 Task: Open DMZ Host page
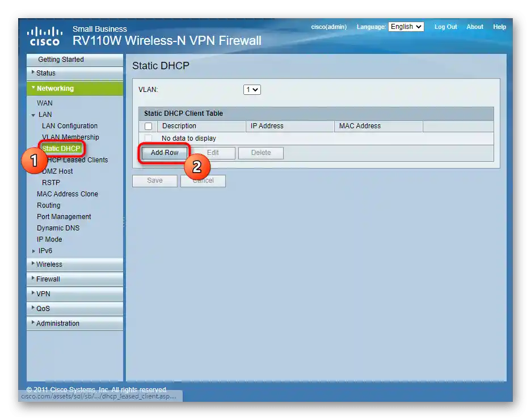click(x=57, y=171)
